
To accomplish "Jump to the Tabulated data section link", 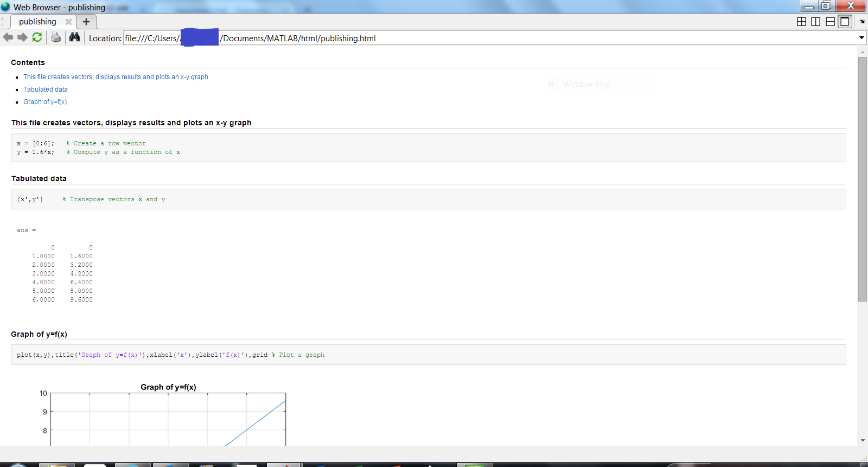I will pos(46,89).
